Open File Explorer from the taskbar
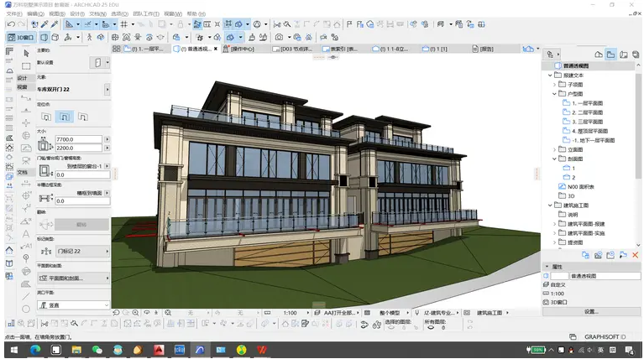This screenshot has width=644, height=359. (x=76, y=350)
